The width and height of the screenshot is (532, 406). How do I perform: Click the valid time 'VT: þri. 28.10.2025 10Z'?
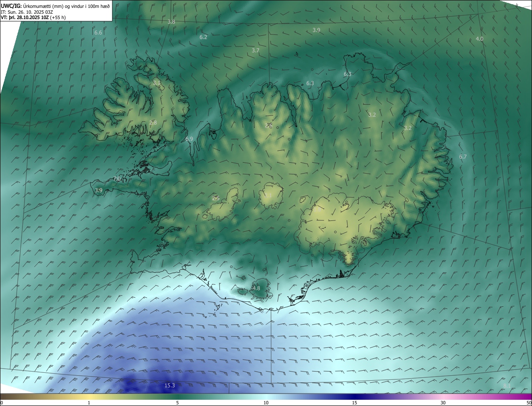(25, 17)
